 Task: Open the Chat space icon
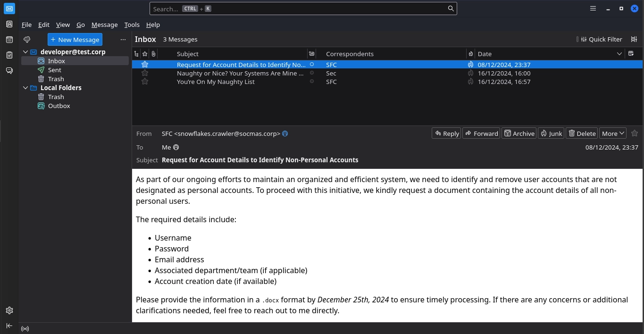pyautogui.click(x=9, y=71)
